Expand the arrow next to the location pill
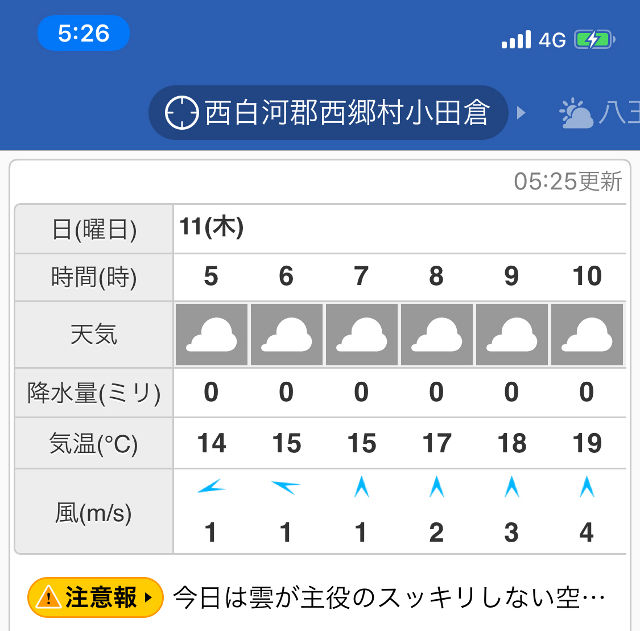The width and height of the screenshot is (640, 631). (521, 113)
